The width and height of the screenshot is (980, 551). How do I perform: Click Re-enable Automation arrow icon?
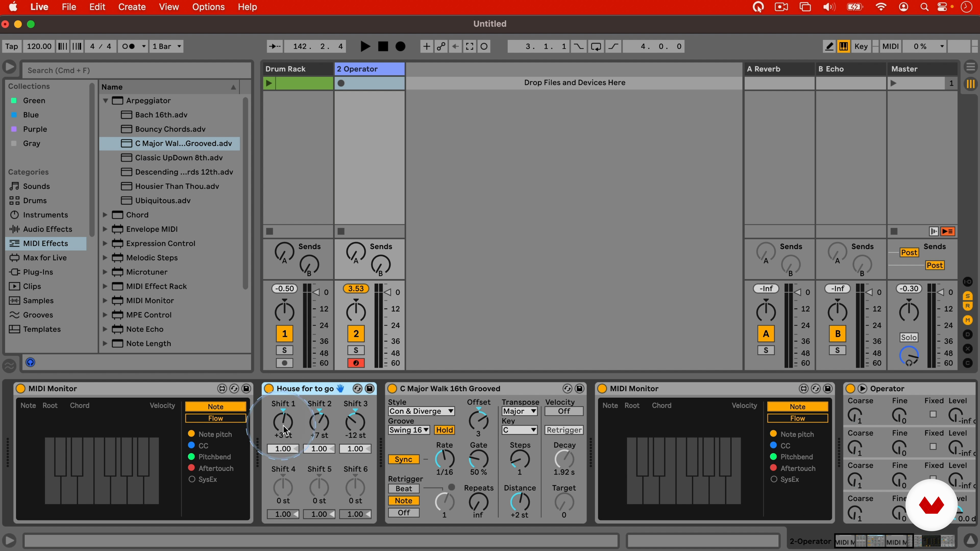pyautogui.click(x=455, y=46)
